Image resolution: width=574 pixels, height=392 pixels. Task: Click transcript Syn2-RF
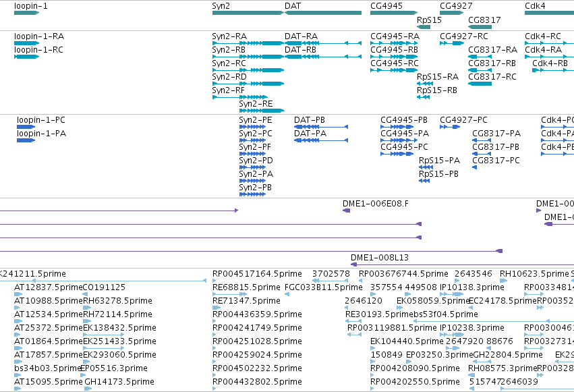click(239, 97)
